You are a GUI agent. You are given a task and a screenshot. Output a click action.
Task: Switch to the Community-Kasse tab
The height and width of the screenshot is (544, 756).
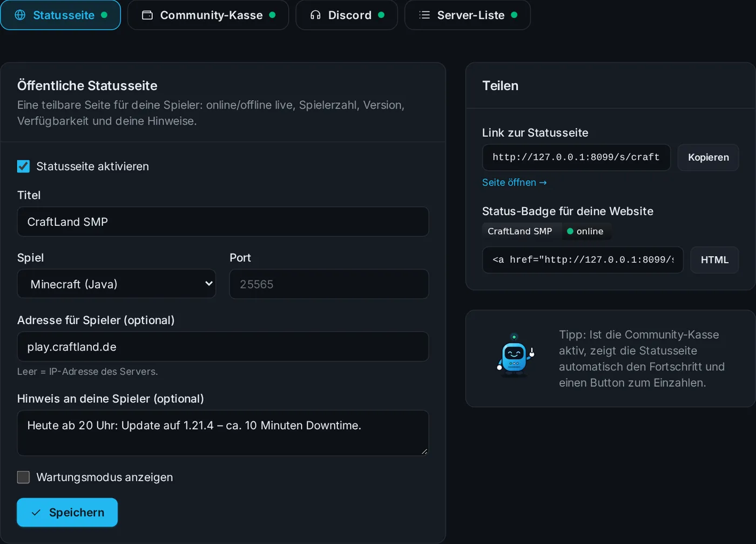pos(208,15)
